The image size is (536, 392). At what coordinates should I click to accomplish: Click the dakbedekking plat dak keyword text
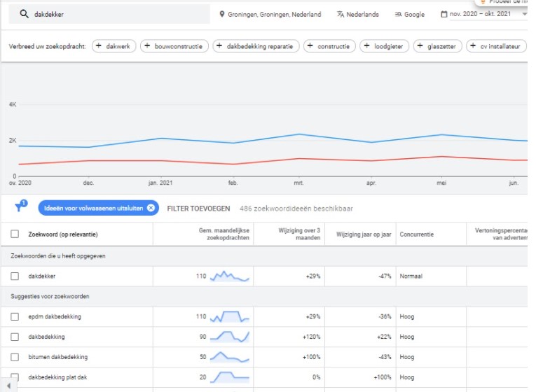[x=57, y=377]
